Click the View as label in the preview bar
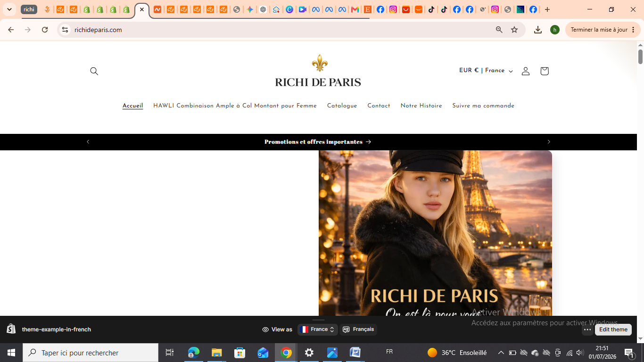Screen dimensions: 644x362 tap(277, 329)
